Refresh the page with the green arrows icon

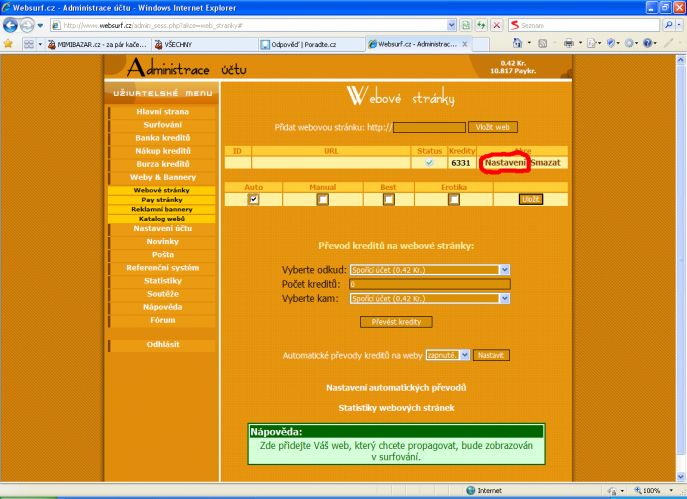481,25
